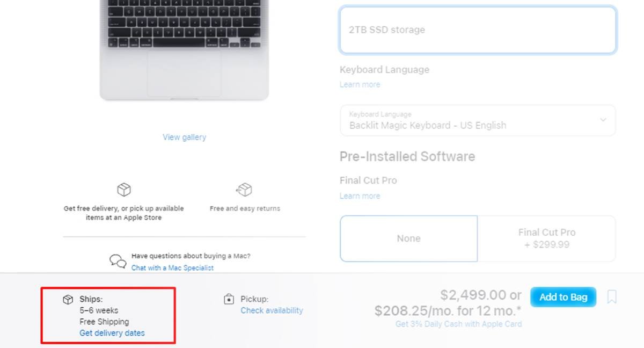Open the View gallery link
The image size is (644, 348).
(x=184, y=137)
